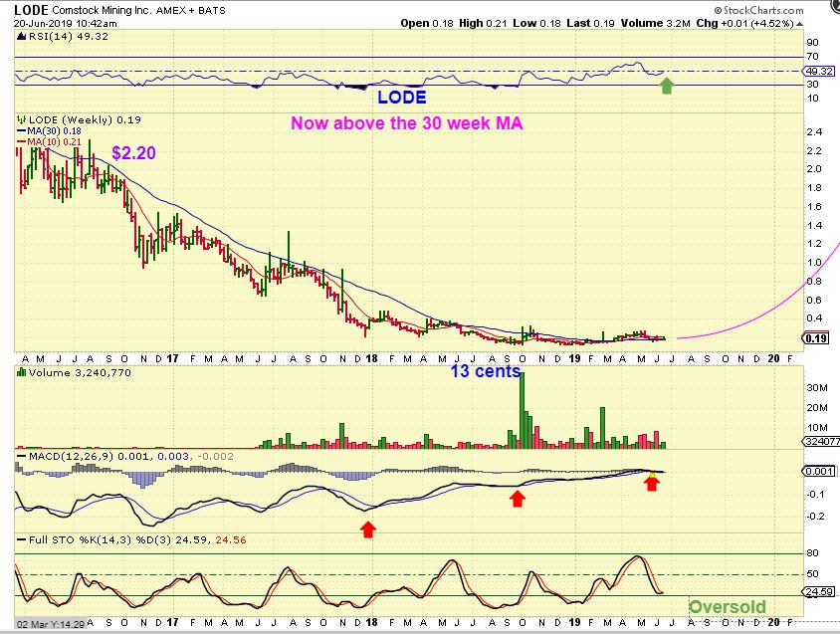Viewport: 840px width, 634px height.
Task: Click the '02 Mar Y:14.29' cursor readout
Action: 51,625
